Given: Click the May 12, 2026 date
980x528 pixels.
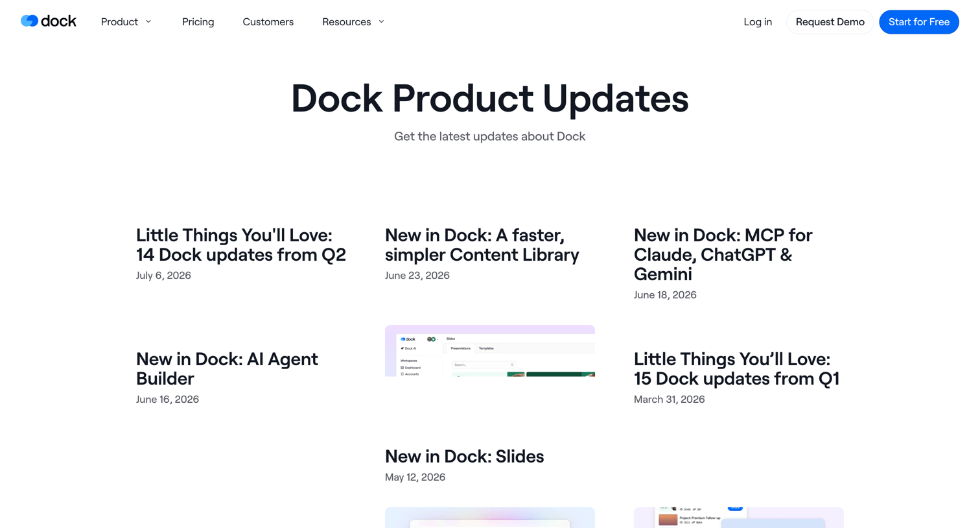Looking at the screenshot, I should coord(415,477).
